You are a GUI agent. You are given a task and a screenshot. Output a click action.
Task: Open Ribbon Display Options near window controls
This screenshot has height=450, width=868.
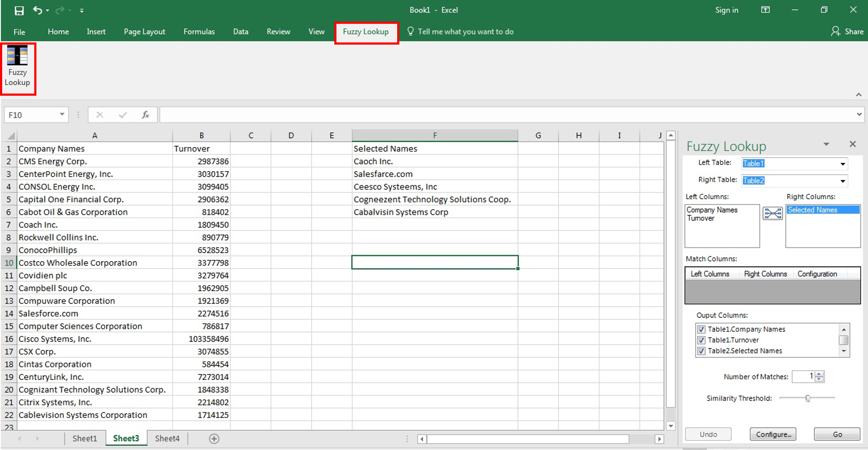click(766, 10)
